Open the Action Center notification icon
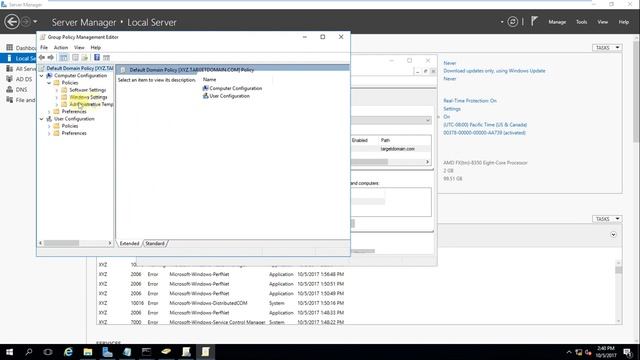Image resolution: width=640 pixels, height=360 pixels. pos(628,352)
